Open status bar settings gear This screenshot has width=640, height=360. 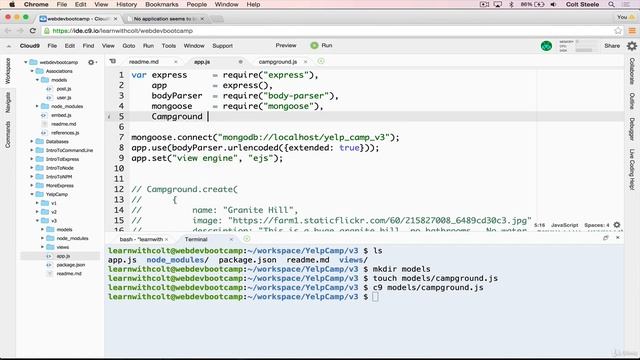(x=617, y=225)
